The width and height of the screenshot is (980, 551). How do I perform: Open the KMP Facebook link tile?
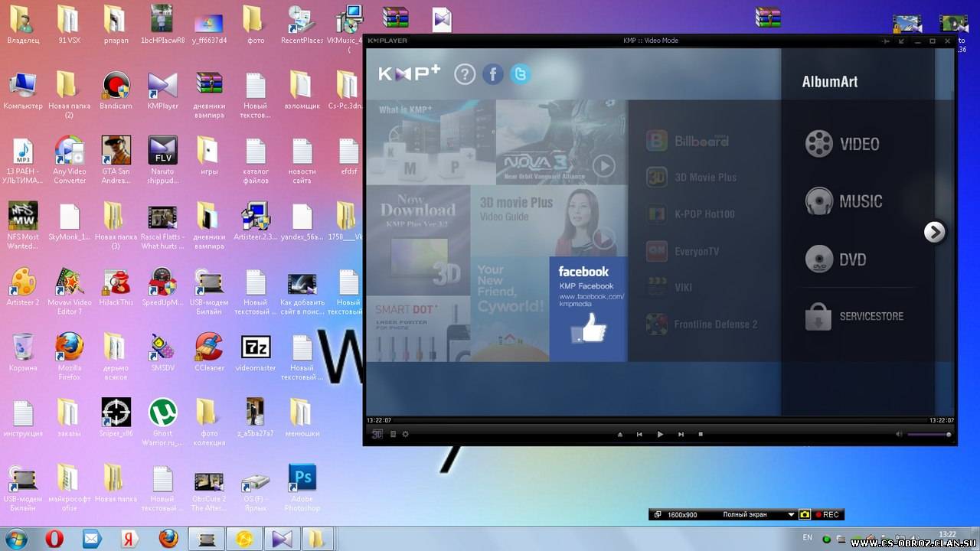(588, 308)
